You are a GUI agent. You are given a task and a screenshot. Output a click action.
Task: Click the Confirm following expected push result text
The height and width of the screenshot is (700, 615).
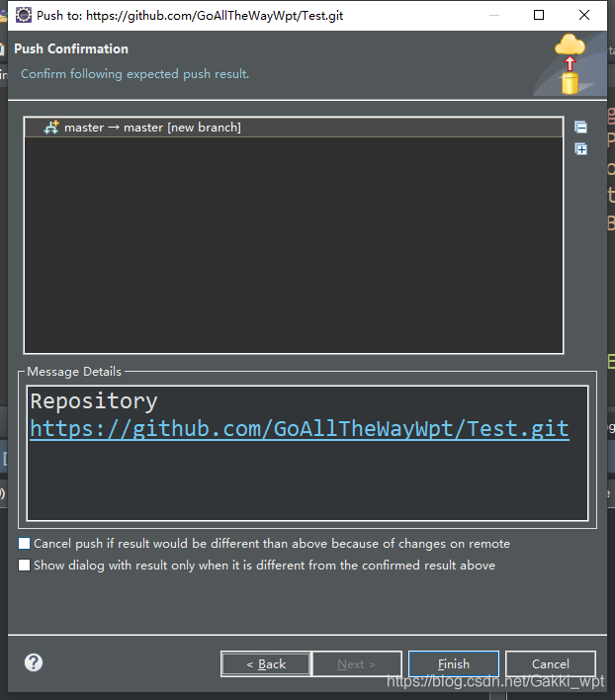[x=134, y=74]
